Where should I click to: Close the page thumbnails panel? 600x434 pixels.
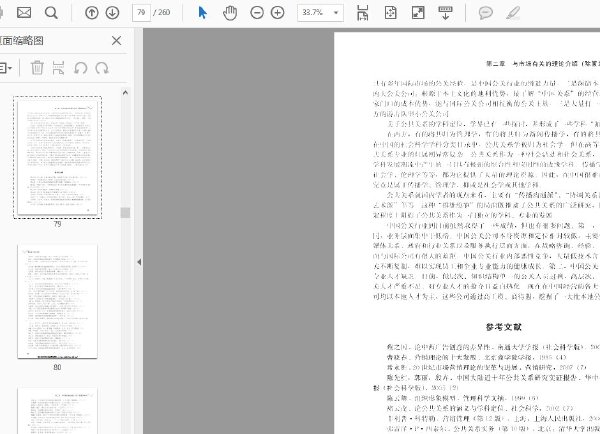click(x=116, y=41)
